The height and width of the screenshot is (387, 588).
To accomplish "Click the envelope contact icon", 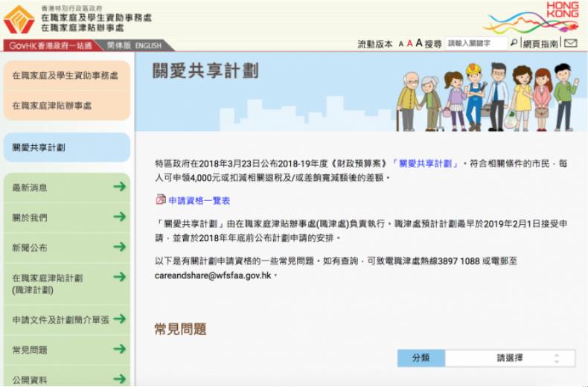I will tap(570, 44).
